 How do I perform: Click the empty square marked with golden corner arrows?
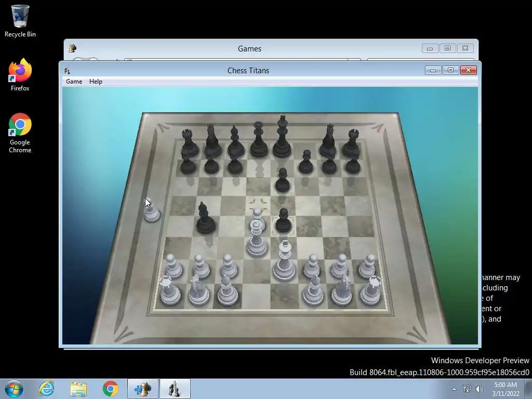tap(258, 205)
